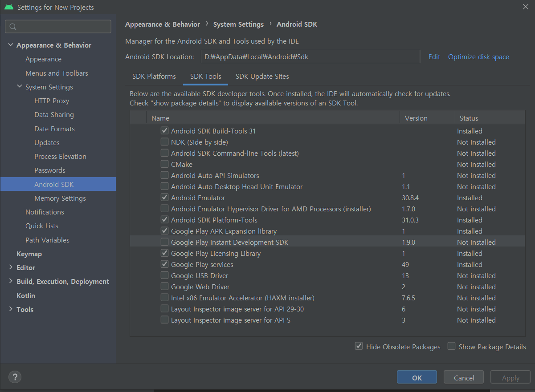
Task: Uncheck Android SDK Platform-Tools
Action: click(x=164, y=220)
